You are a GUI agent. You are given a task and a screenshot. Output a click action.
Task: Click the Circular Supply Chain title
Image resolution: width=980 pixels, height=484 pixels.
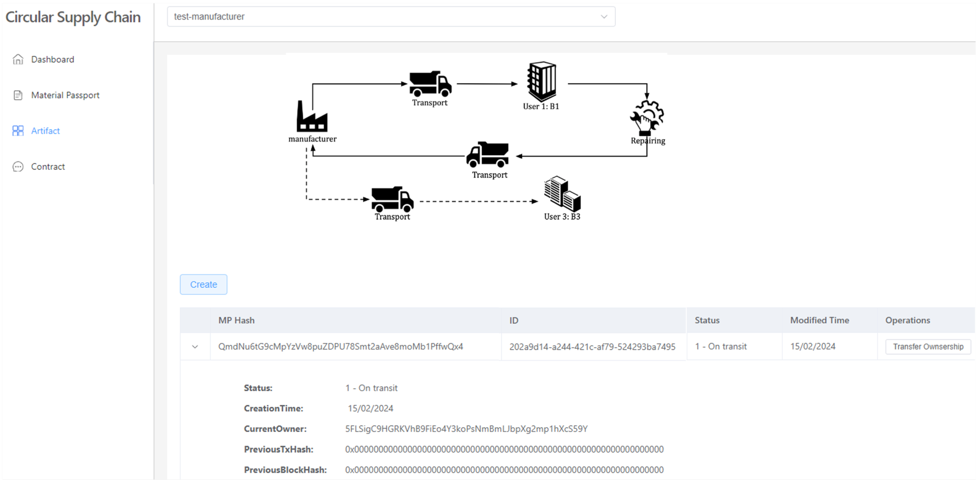[73, 17]
